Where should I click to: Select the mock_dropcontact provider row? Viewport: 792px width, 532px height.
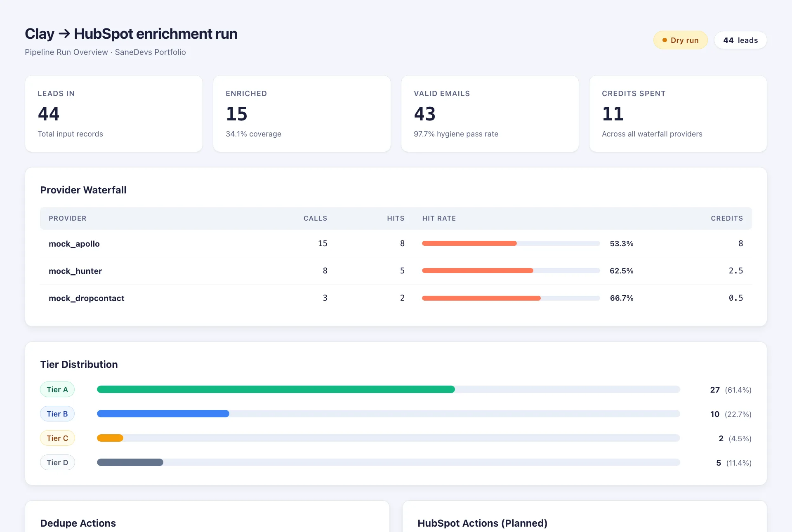[x=396, y=298]
